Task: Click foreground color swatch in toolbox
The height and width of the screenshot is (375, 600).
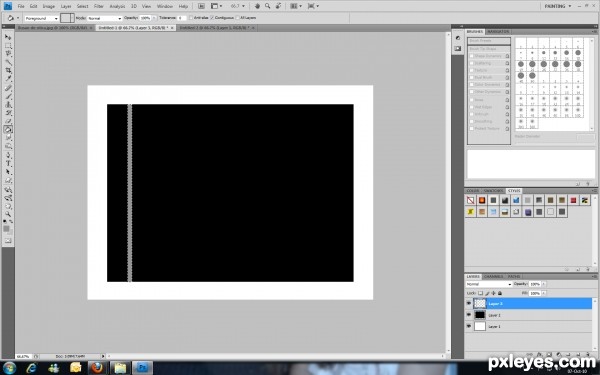Action: [7, 228]
